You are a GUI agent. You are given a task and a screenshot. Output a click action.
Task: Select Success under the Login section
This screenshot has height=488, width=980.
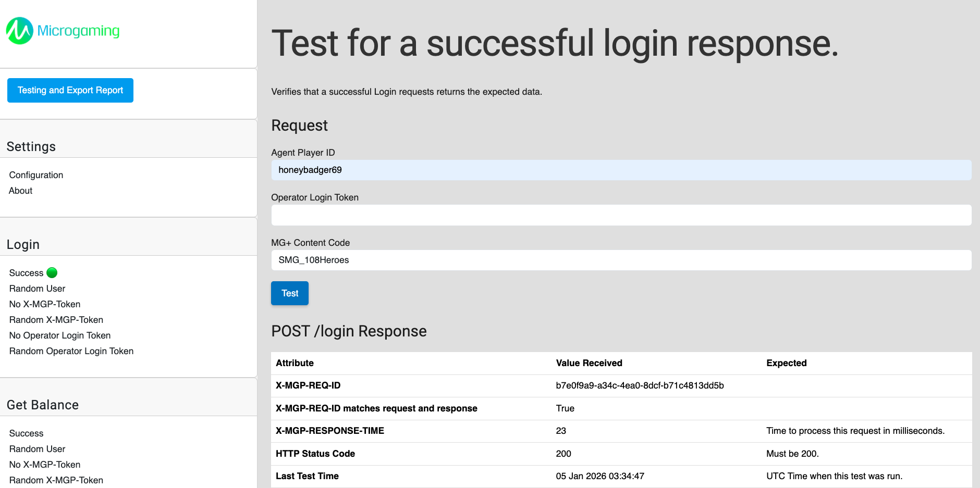(25, 272)
